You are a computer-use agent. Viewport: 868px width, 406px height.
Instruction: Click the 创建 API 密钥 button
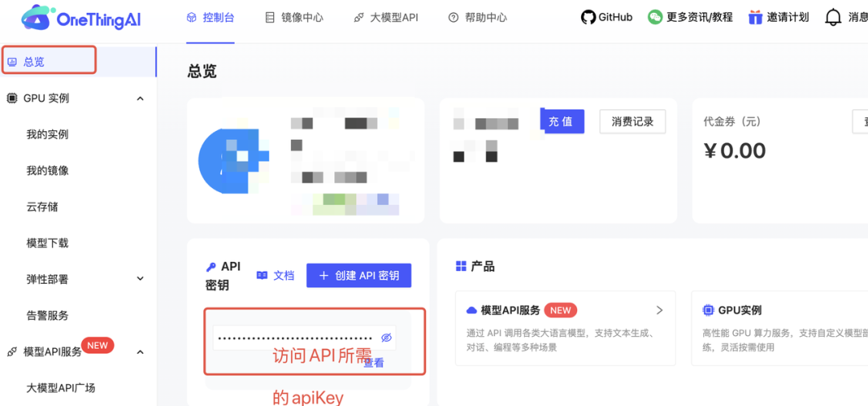pyautogui.click(x=358, y=275)
